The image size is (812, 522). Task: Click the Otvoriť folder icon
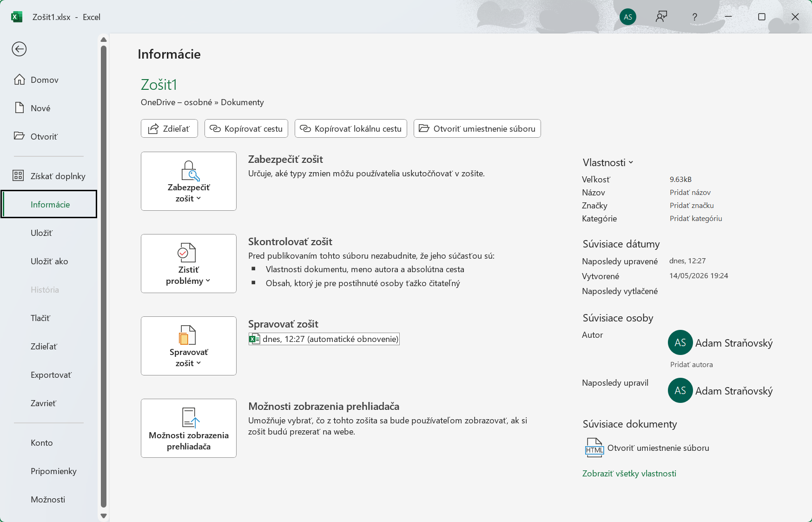click(x=19, y=136)
